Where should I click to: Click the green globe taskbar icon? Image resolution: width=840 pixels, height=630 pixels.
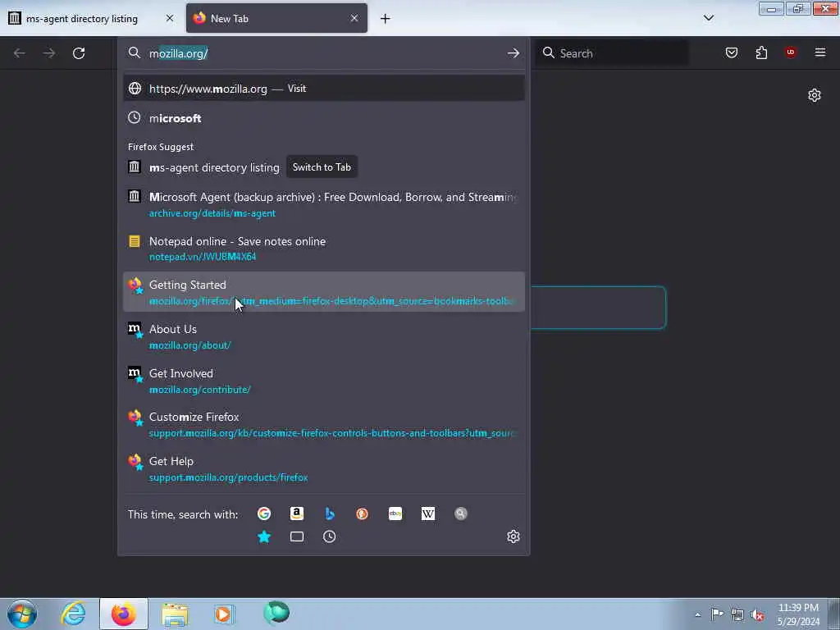tap(276, 613)
